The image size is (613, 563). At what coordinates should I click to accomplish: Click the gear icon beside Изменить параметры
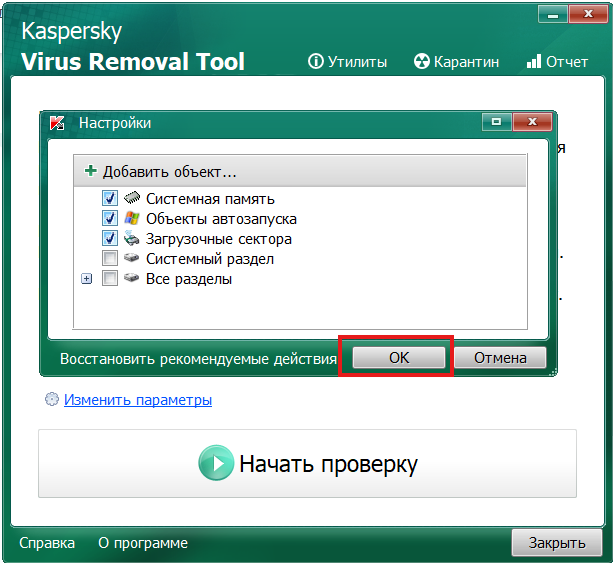click(52, 399)
